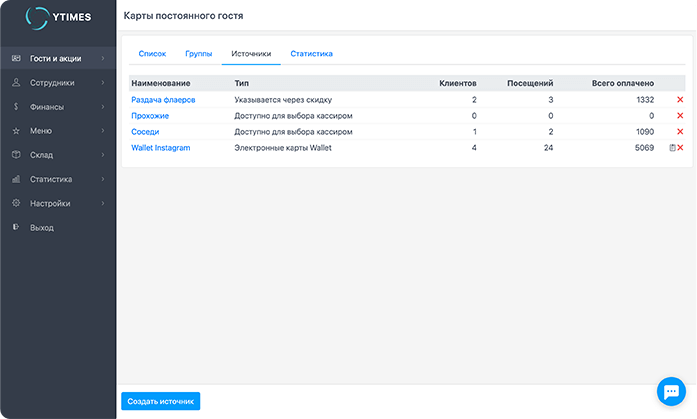
Task: Sort by the Всего оплачено column header
Action: pos(622,83)
